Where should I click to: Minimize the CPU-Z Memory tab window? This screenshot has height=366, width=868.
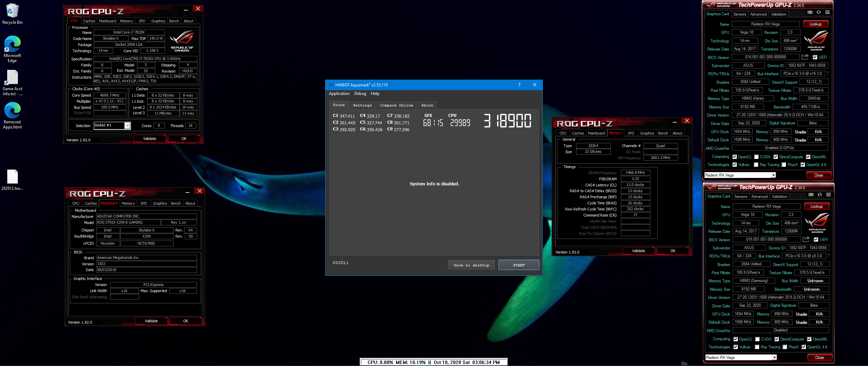point(674,122)
